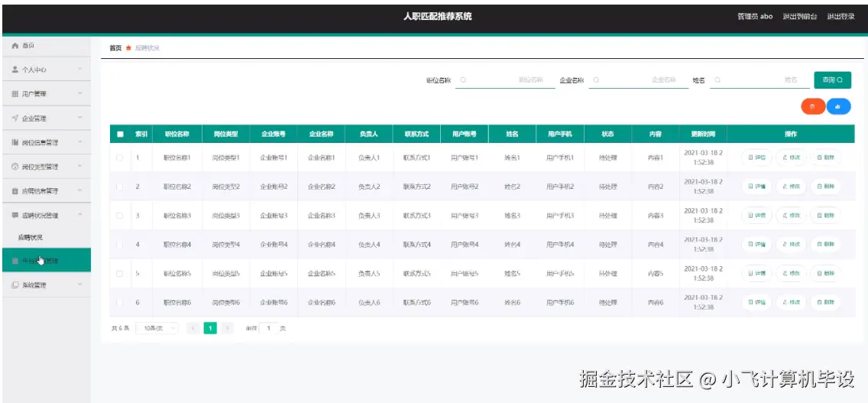Image resolution: width=868 pixels, height=403 pixels.
Task: Click the 查询 search button
Action: 832,80
